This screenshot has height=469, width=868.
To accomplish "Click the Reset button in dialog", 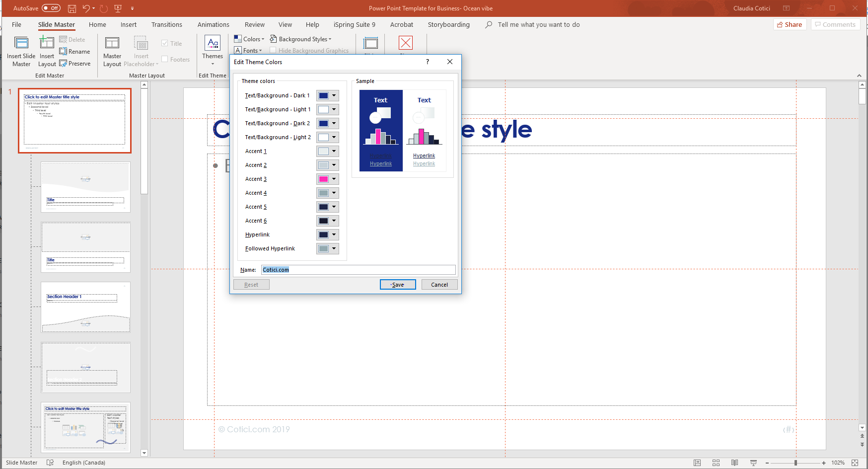I will click(x=251, y=284).
